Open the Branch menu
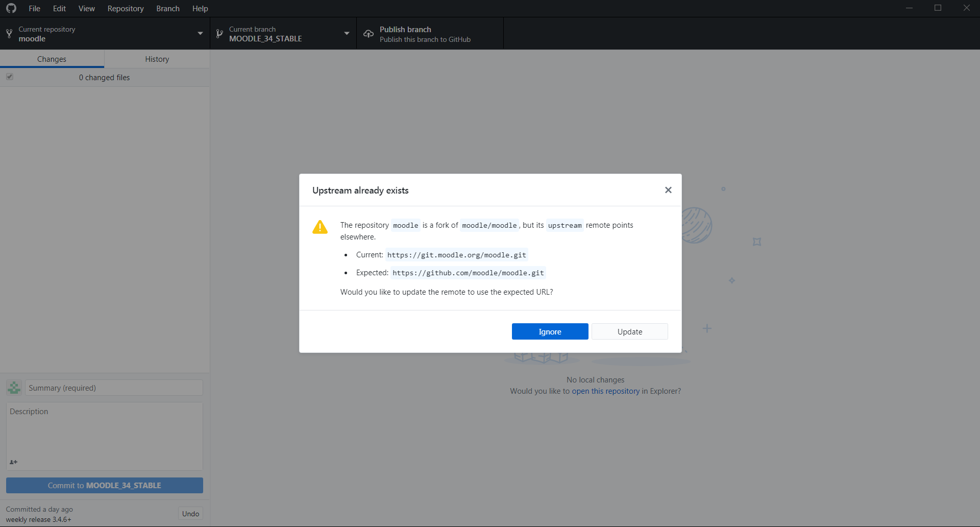 168,9
